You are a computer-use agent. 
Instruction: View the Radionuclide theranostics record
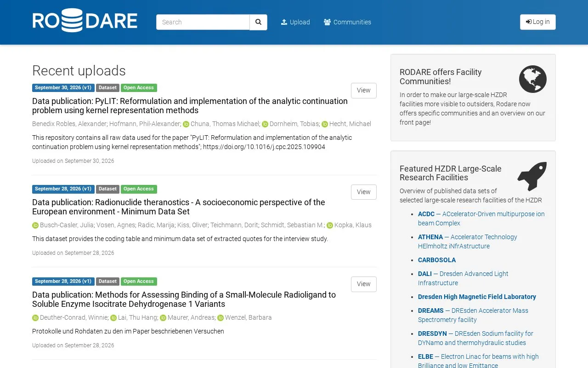[x=364, y=192]
